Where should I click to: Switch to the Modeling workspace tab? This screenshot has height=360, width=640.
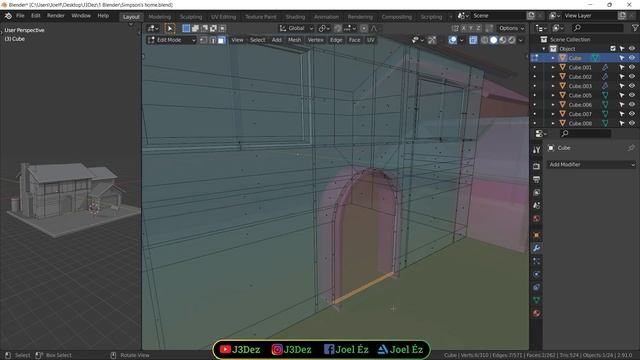(160, 17)
